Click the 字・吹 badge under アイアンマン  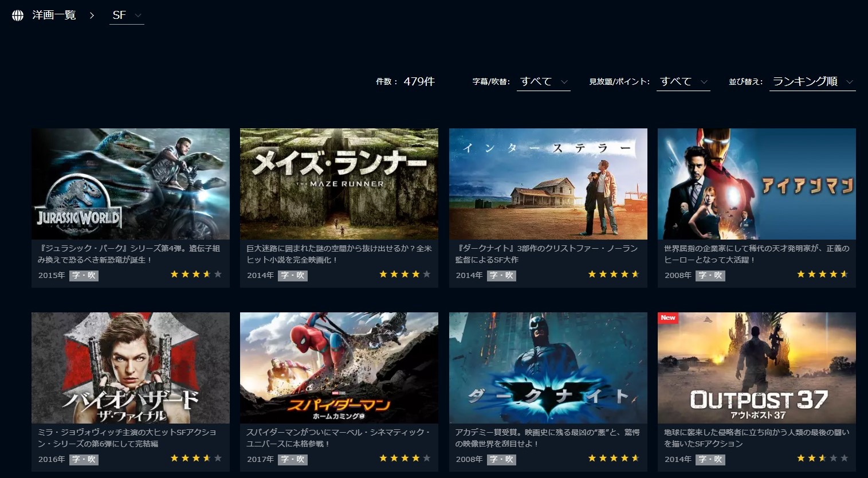click(x=710, y=276)
